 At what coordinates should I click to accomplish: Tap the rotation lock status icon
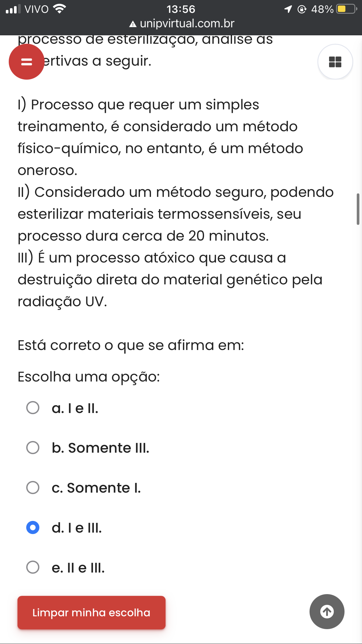[x=302, y=9]
